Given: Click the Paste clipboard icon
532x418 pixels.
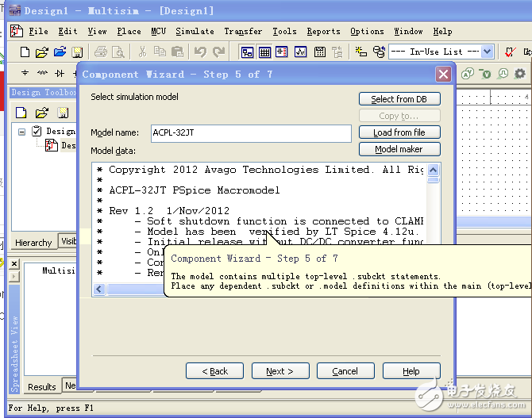Looking at the screenshot, I should [x=177, y=52].
